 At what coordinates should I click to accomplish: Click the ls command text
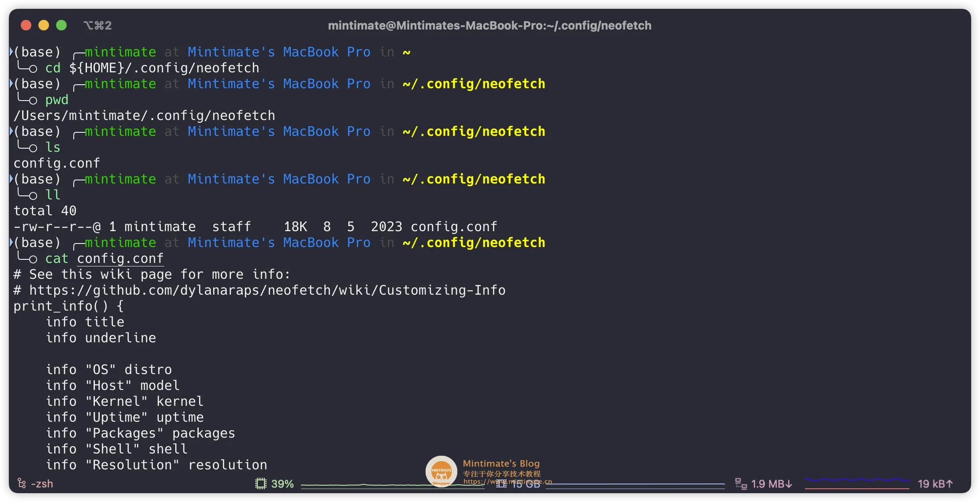coord(53,147)
